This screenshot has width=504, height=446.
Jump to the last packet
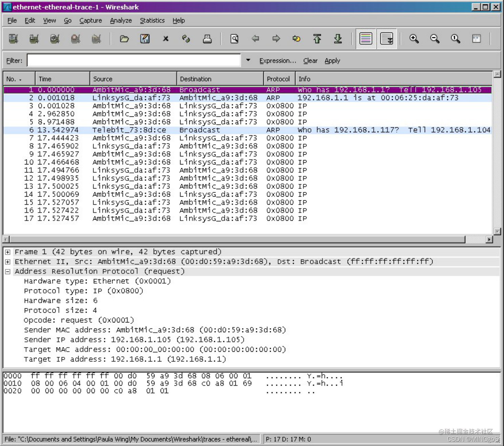click(338, 39)
